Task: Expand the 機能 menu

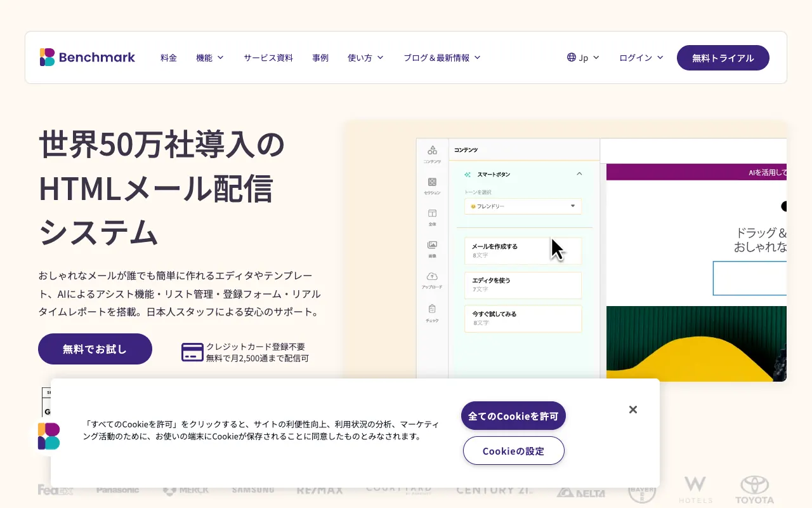Action: coord(210,58)
